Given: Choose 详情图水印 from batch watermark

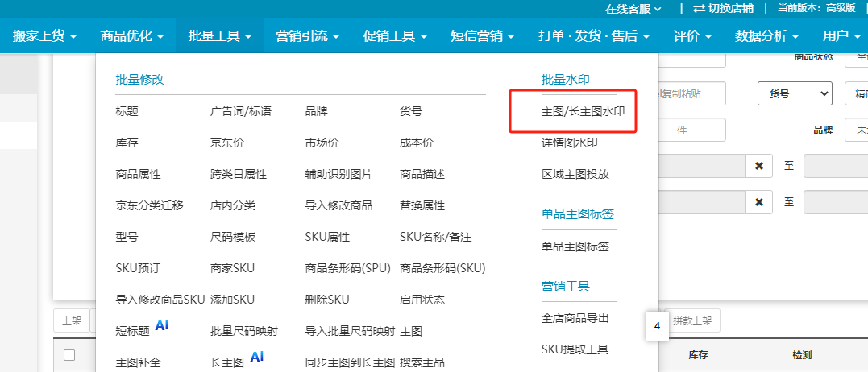Looking at the screenshot, I should click(x=569, y=143).
